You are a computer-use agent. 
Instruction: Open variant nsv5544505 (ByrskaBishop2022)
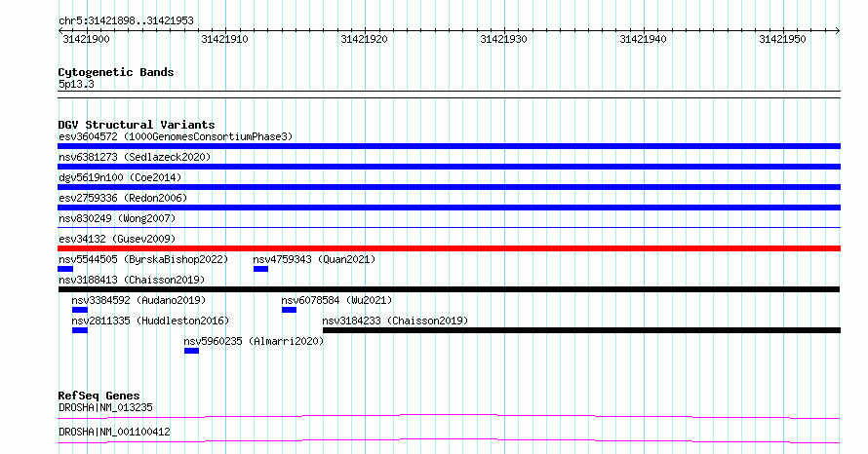pyautogui.click(x=143, y=259)
